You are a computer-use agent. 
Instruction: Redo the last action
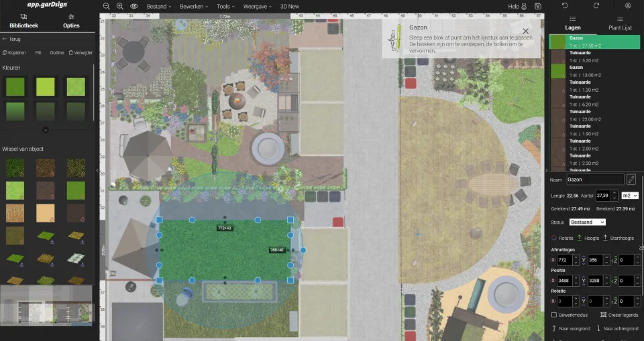point(596,6)
